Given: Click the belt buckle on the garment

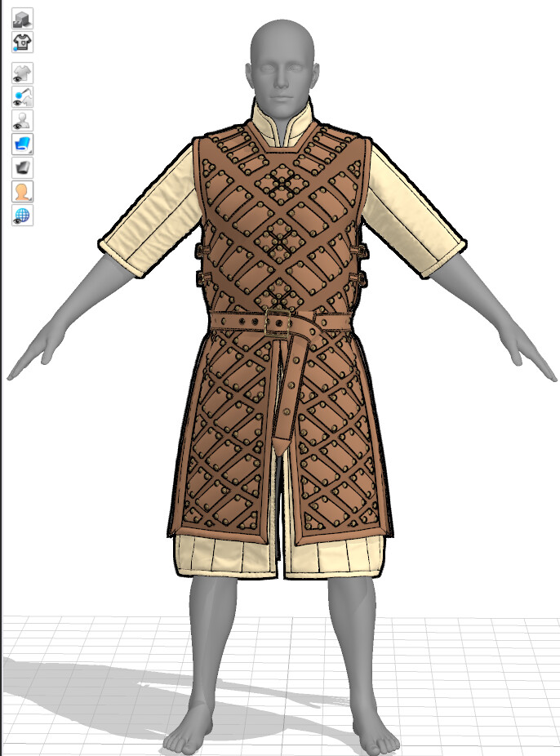Looking at the screenshot, I should point(278,322).
